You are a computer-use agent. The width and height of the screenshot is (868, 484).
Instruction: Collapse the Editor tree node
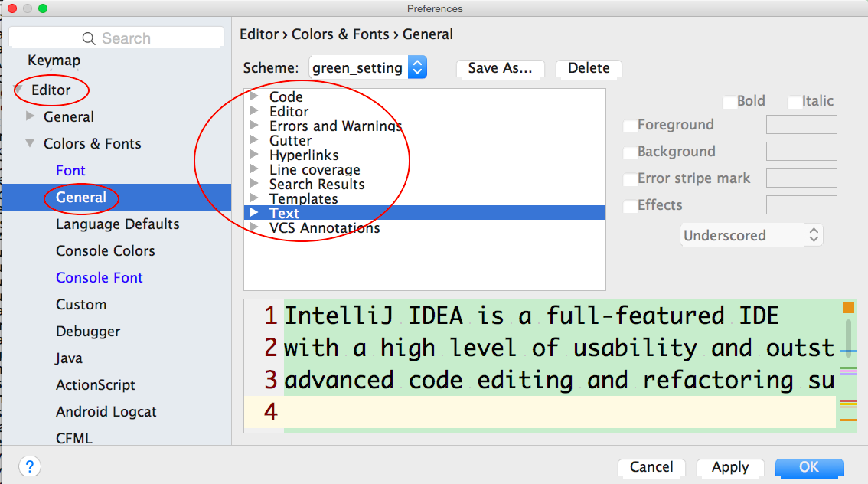[18, 89]
